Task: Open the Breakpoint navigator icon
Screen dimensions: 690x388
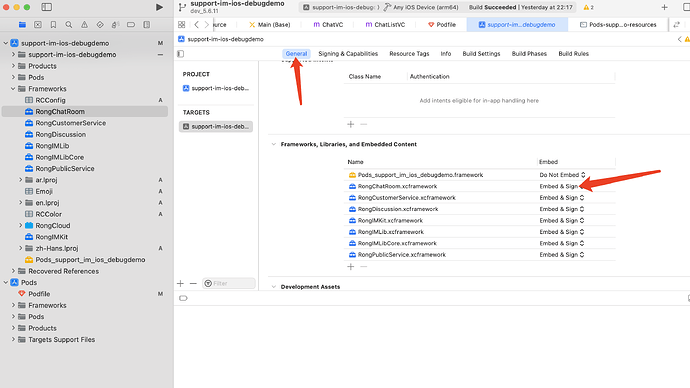Action: [131, 25]
